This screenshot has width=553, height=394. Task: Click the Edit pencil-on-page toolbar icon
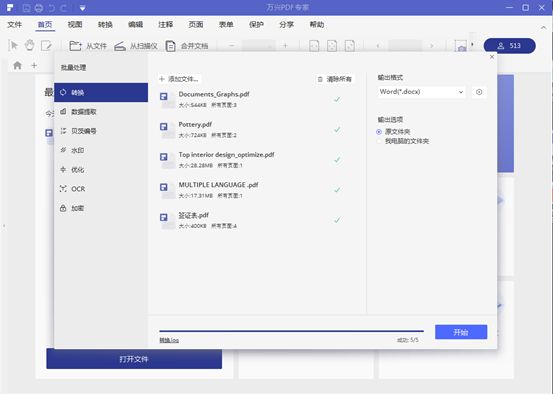(46, 46)
